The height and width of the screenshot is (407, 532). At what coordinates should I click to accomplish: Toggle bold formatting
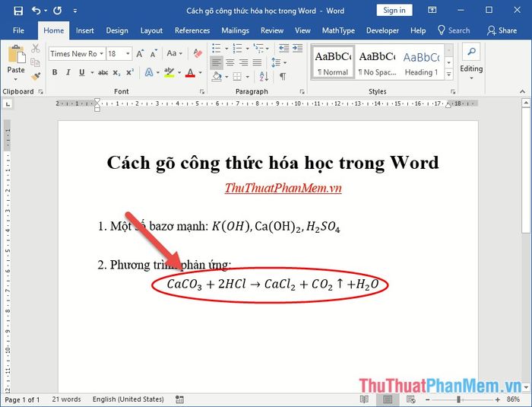click(x=55, y=72)
